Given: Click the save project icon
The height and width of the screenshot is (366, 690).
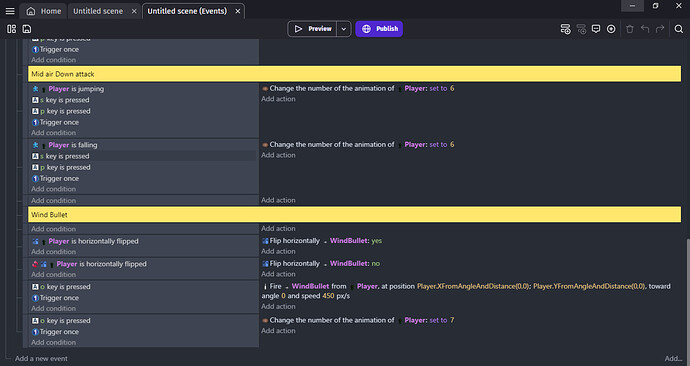Looking at the screenshot, I should click(x=27, y=29).
